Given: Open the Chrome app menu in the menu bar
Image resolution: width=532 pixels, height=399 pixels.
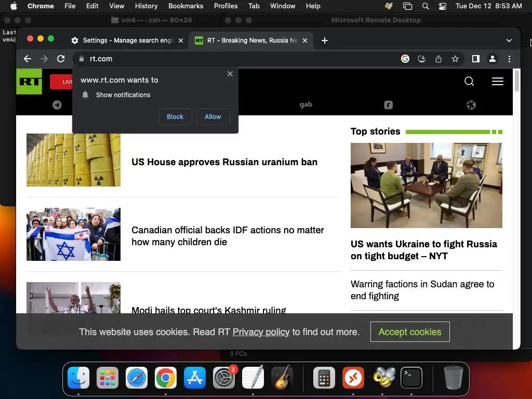Looking at the screenshot, I should [41, 6].
